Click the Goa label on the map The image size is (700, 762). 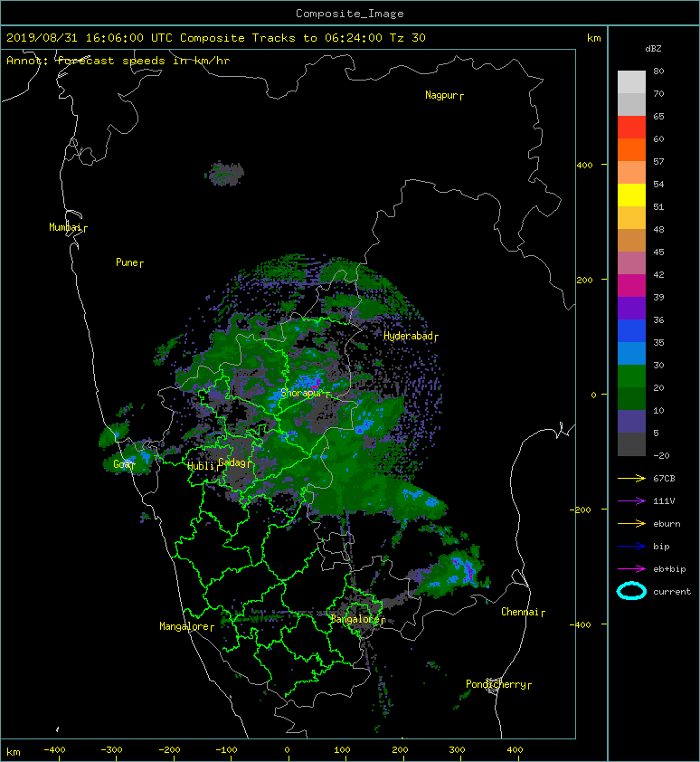pos(124,464)
